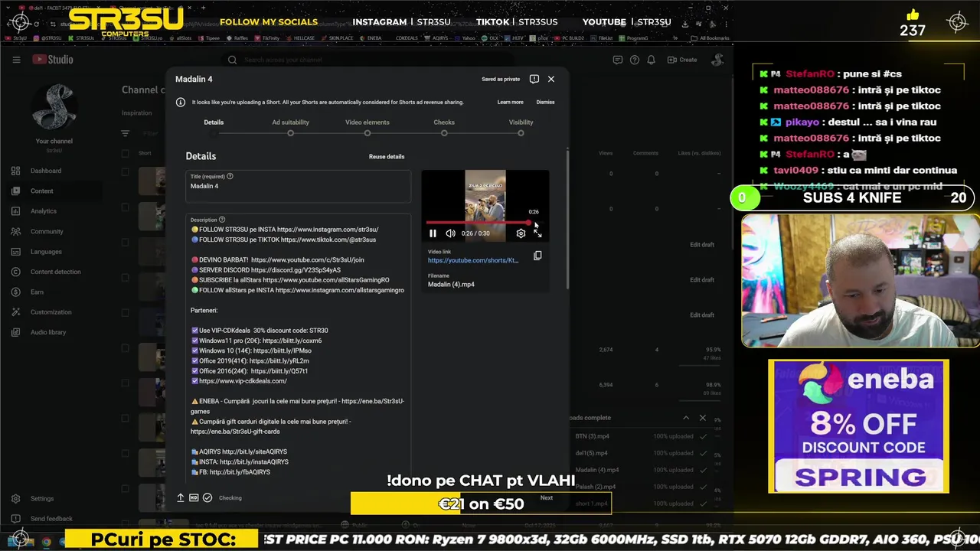Click the send feedback icon in dialog header
Viewport: 980px width, 551px height.
click(534, 79)
